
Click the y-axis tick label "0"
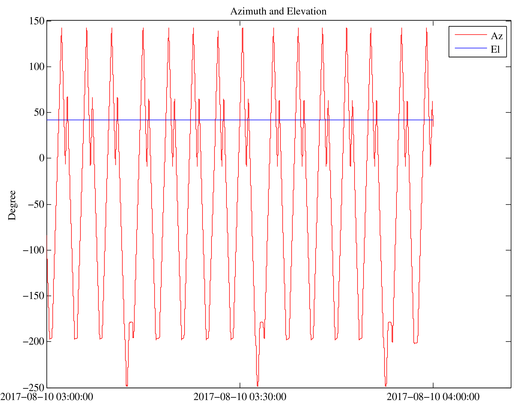[x=42, y=158]
